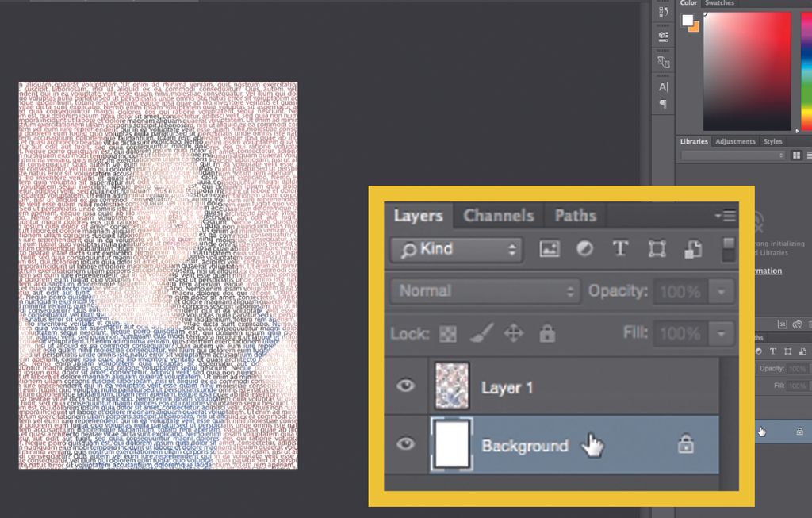Switch to the Channels tab

(x=498, y=215)
